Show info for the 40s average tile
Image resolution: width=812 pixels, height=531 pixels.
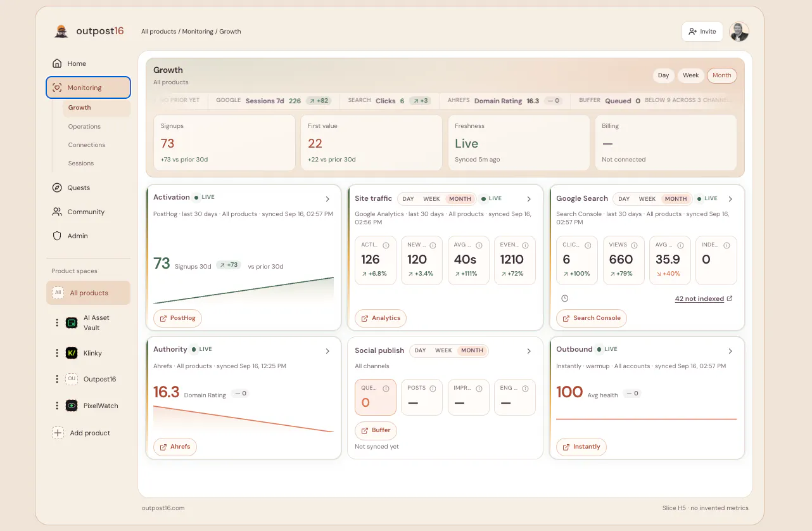click(479, 245)
